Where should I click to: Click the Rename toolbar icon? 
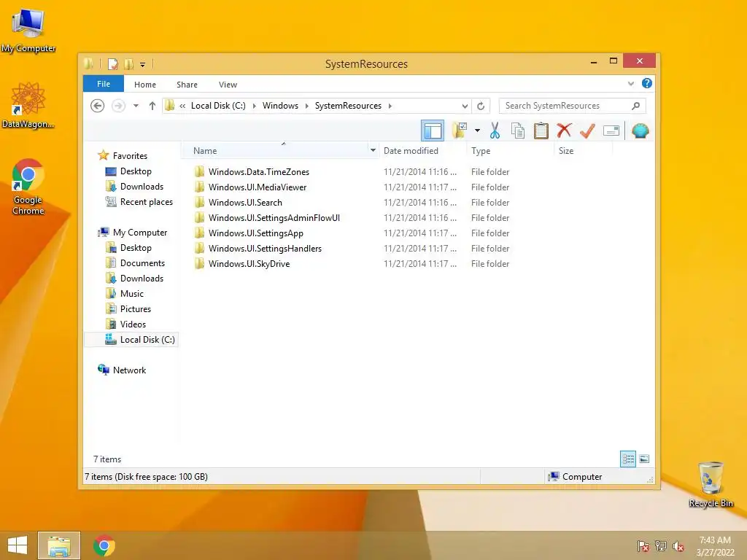611,131
